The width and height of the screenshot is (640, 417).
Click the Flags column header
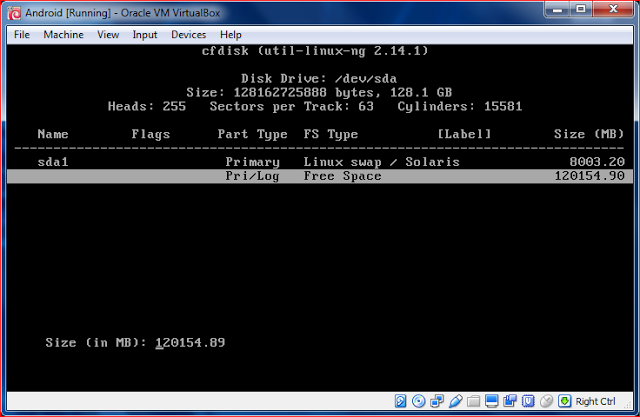point(151,134)
